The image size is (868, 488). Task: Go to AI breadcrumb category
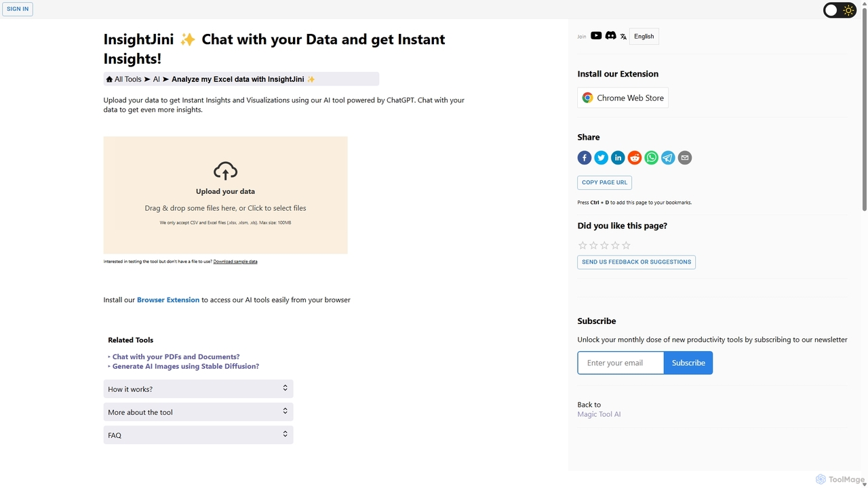(156, 79)
